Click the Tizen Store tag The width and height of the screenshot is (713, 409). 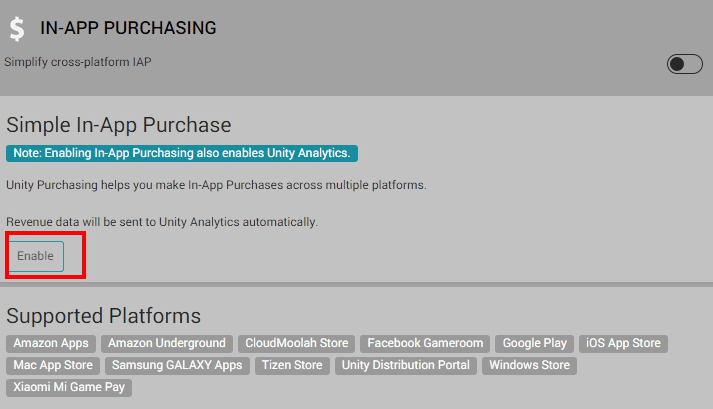(292, 365)
